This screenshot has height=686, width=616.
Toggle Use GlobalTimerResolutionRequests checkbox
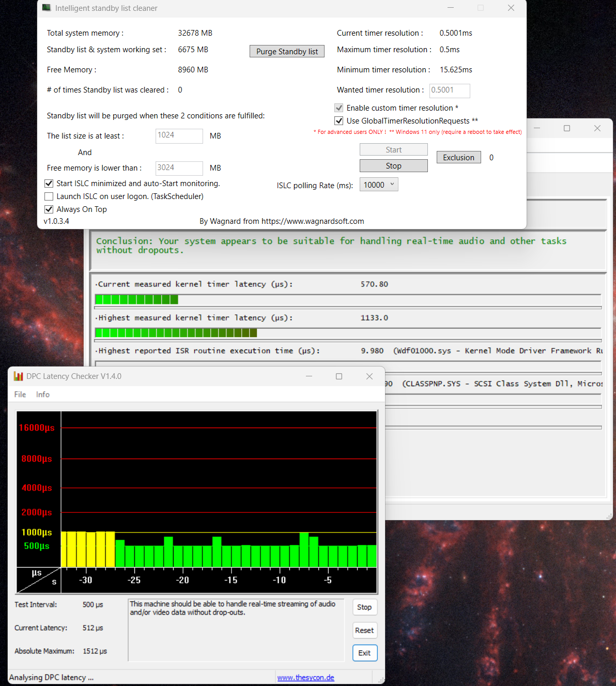click(339, 121)
